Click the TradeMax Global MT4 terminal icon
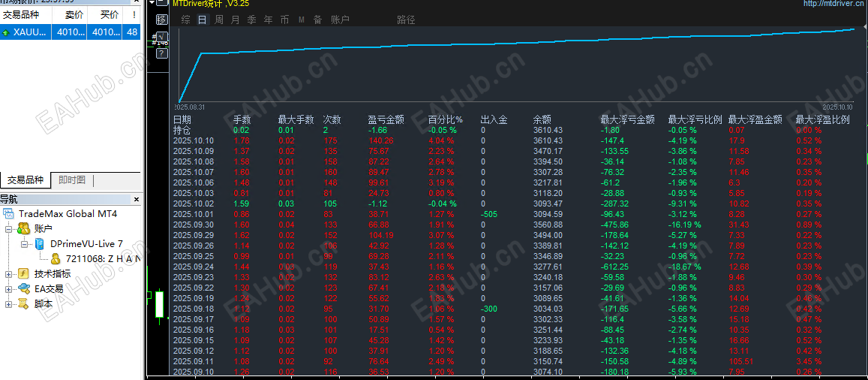The width and height of the screenshot is (868, 380). click(x=9, y=214)
